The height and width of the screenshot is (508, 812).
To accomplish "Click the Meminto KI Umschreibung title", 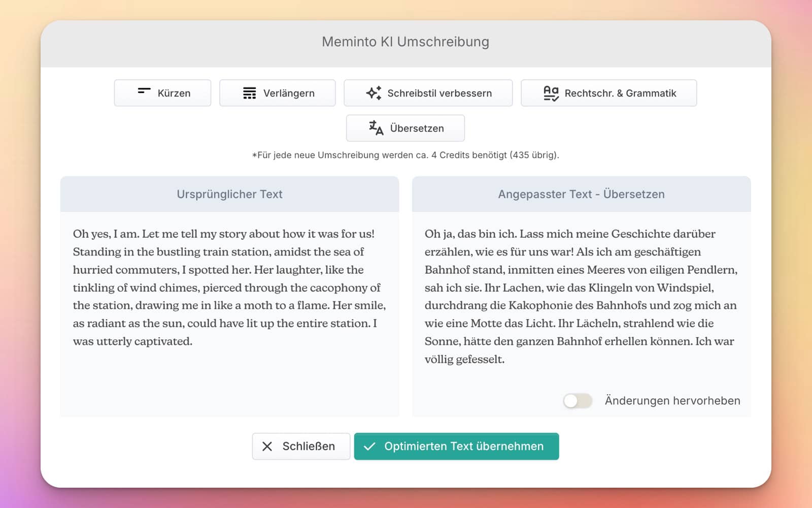I will click(x=405, y=42).
